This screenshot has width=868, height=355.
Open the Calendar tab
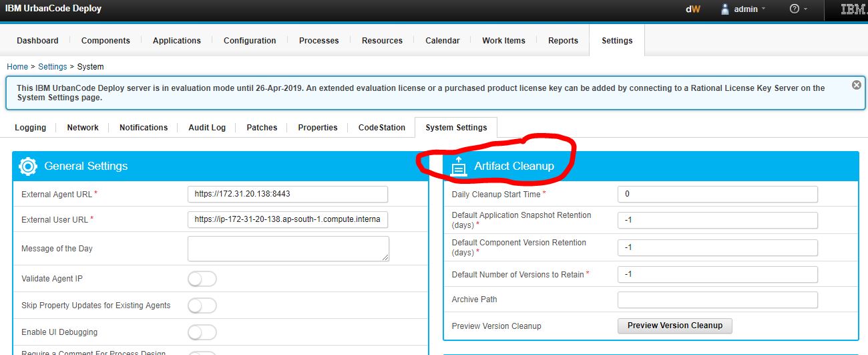pos(443,41)
